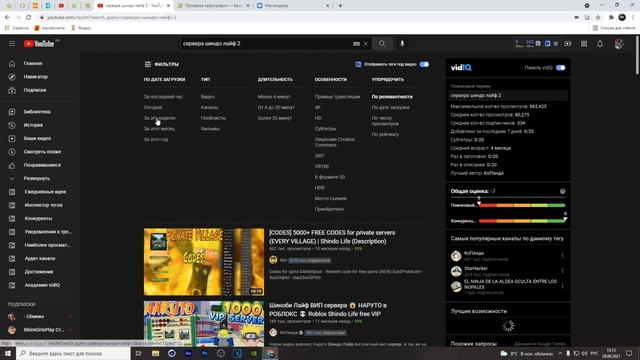Filter by За этот месяц
This screenshot has height=360, width=640.
coord(159,129)
